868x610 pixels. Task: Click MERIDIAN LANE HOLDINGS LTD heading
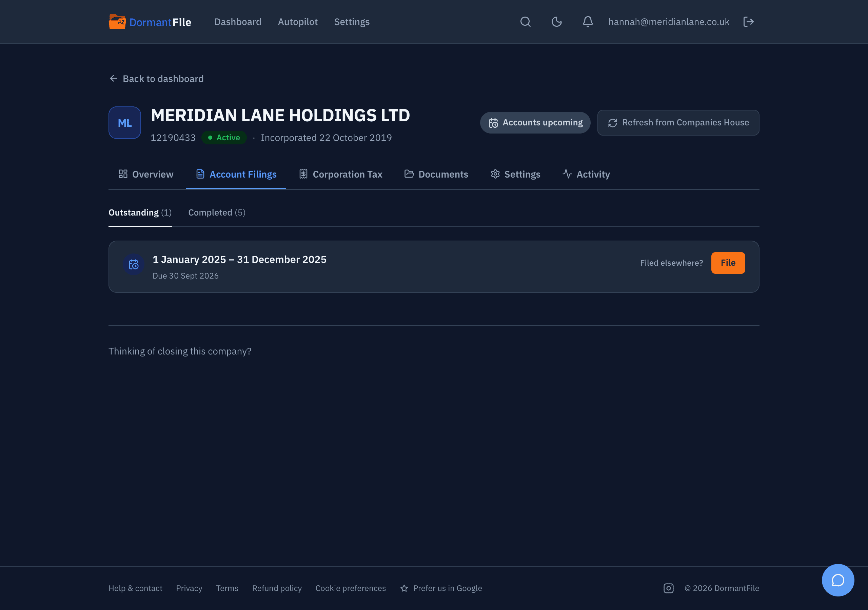pyautogui.click(x=280, y=116)
